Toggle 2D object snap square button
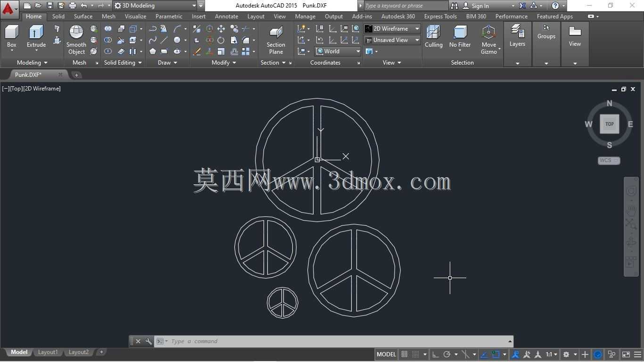 tap(496, 354)
